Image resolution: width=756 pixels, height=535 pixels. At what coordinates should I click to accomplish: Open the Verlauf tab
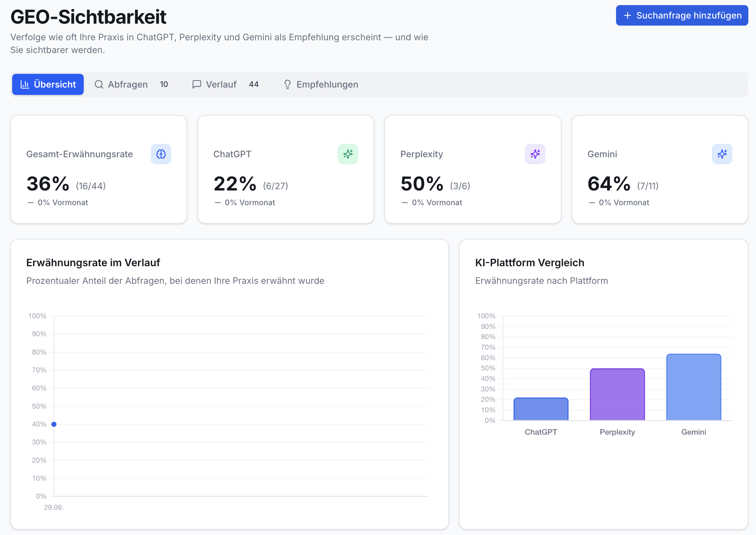coord(226,84)
